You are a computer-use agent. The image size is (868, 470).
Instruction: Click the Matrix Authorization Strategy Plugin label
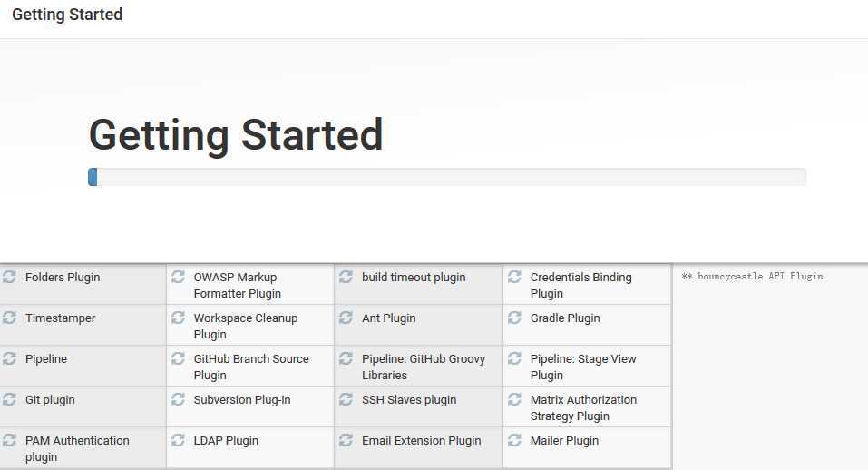[x=583, y=407]
